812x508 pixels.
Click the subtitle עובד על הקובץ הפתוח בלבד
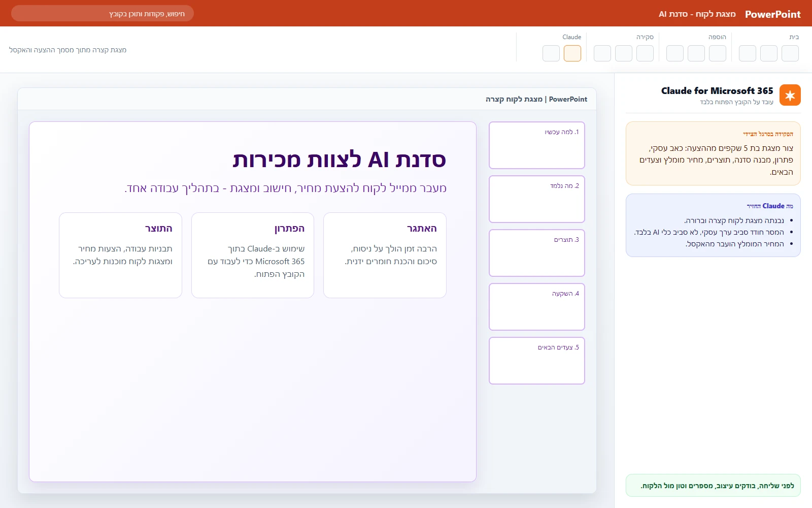[x=737, y=102]
